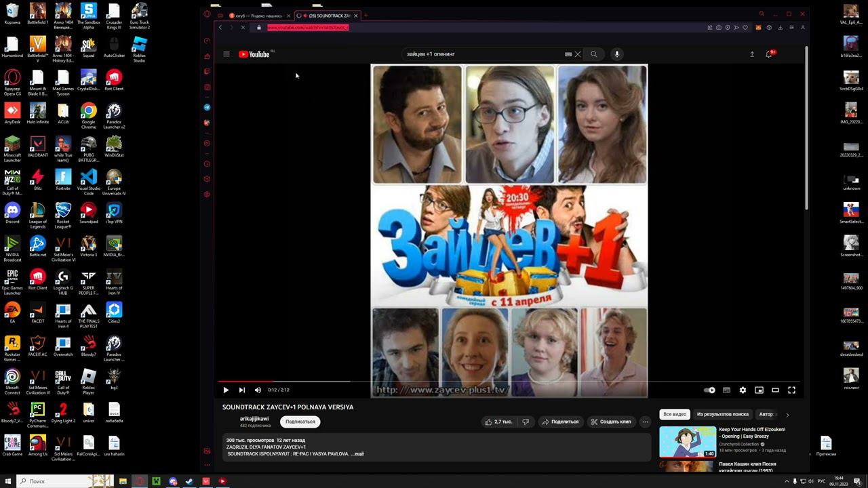Open the Opera sidebar history clock icon
The height and width of the screenshot is (488, 868).
207,164
